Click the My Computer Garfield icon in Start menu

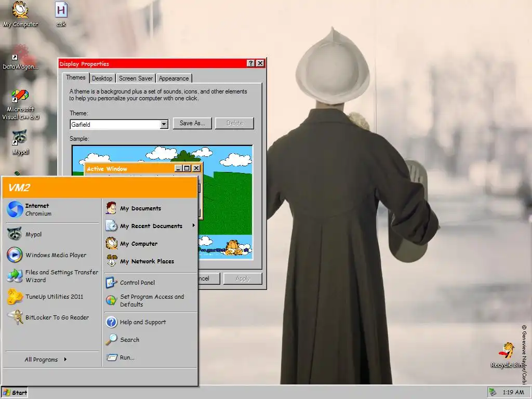click(111, 243)
